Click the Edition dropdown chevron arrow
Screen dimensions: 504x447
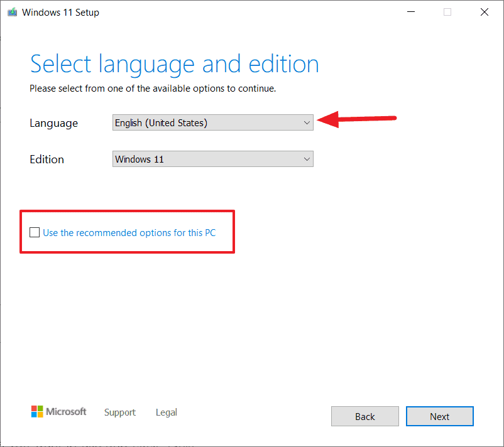point(307,159)
